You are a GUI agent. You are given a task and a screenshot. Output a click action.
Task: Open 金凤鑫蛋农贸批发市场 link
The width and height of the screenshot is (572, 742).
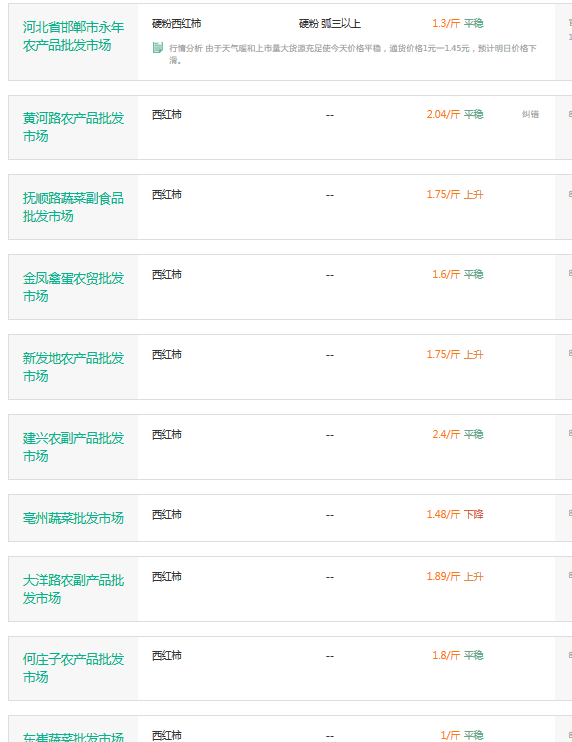click(73, 287)
